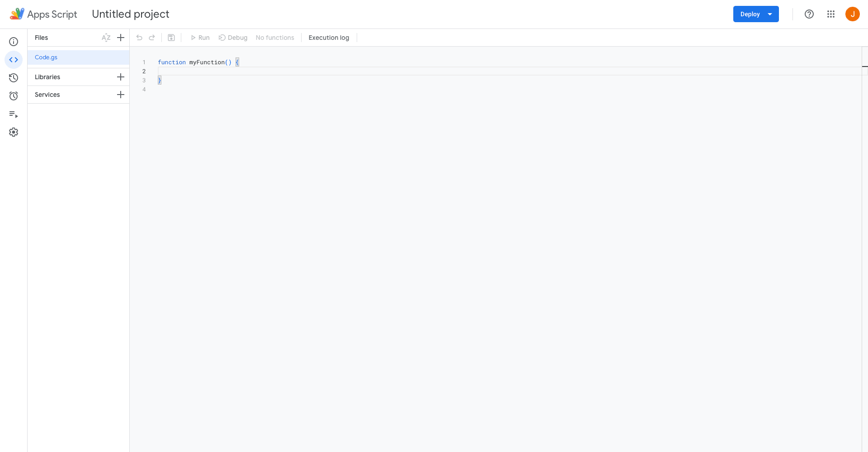Viewport: 868px width, 452px height.
Task: Click the Redo arrow in the toolbar
Action: point(152,38)
